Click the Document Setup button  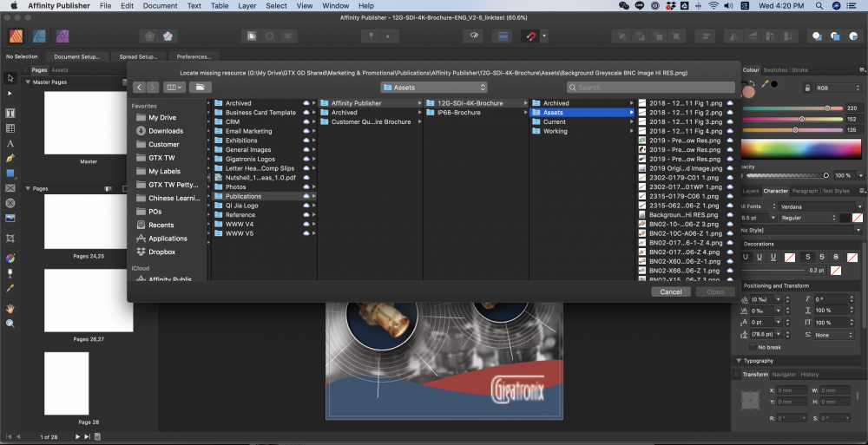(x=76, y=56)
